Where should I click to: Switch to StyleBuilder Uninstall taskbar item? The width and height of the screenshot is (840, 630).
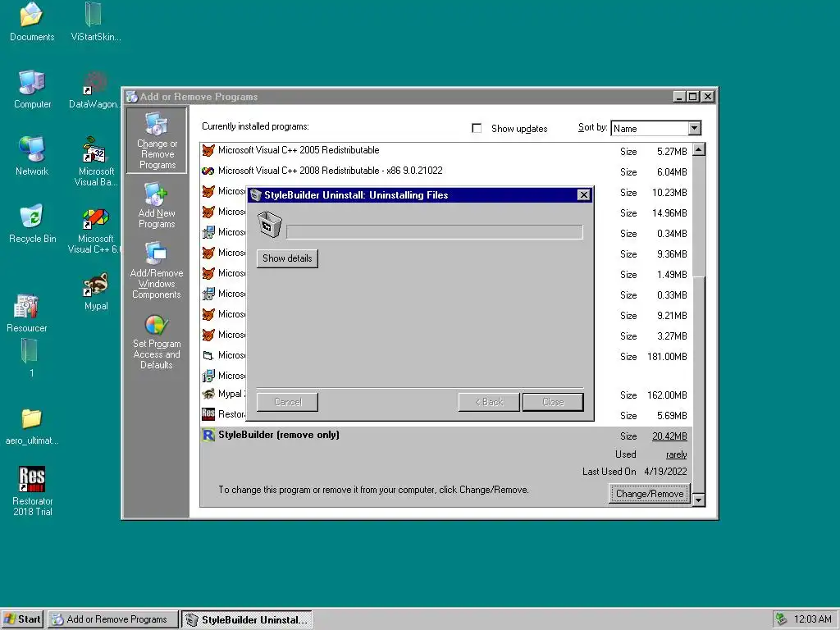(x=247, y=619)
